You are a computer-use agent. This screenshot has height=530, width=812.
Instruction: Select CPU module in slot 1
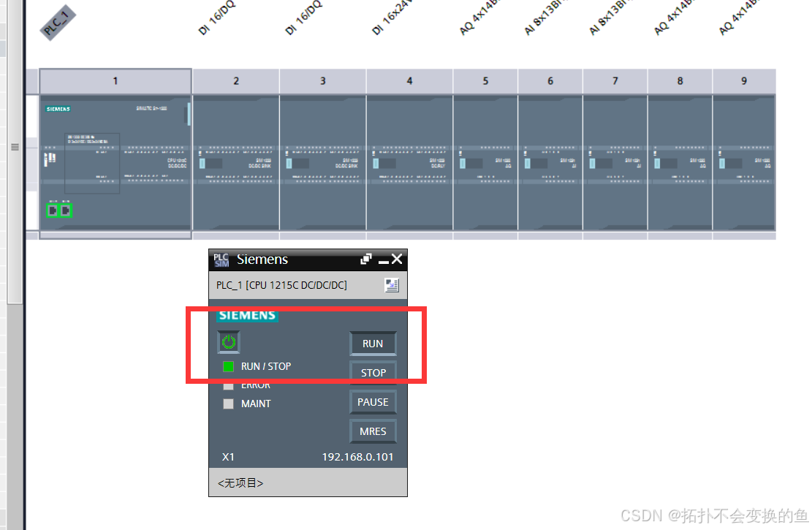(115, 163)
